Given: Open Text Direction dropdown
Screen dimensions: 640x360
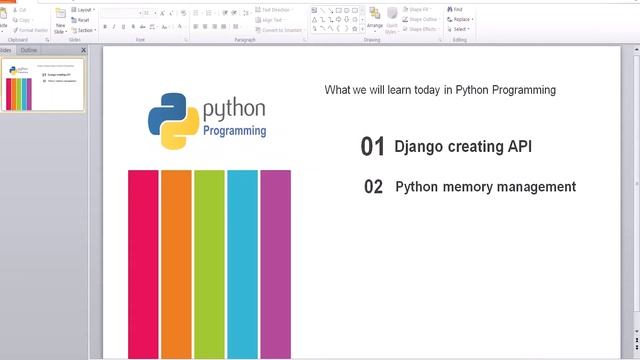Looking at the screenshot, I should tap(274, 10).
